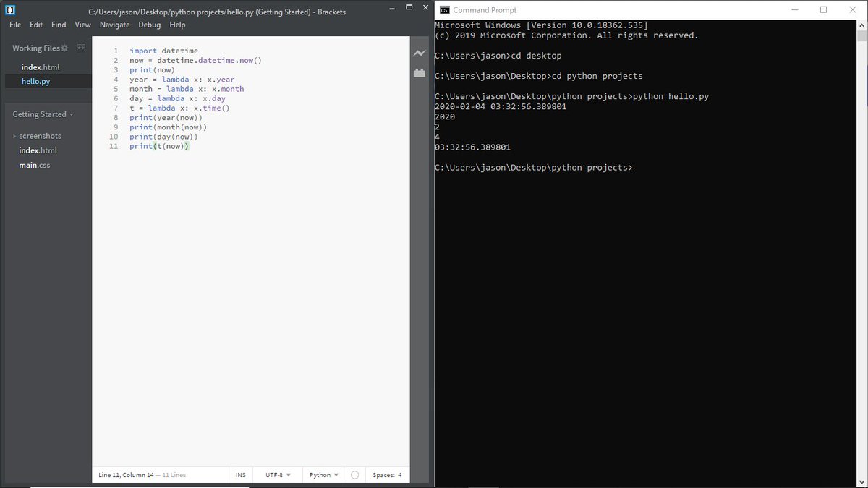Open the Navigate menu
Screen dimensions: 868x488
[x=115, y=25]
